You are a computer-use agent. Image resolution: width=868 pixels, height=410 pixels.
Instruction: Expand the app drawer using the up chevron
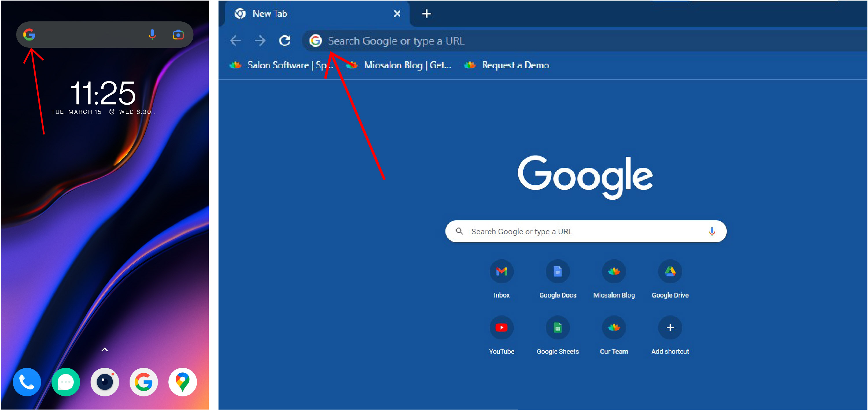pos(105,350)
